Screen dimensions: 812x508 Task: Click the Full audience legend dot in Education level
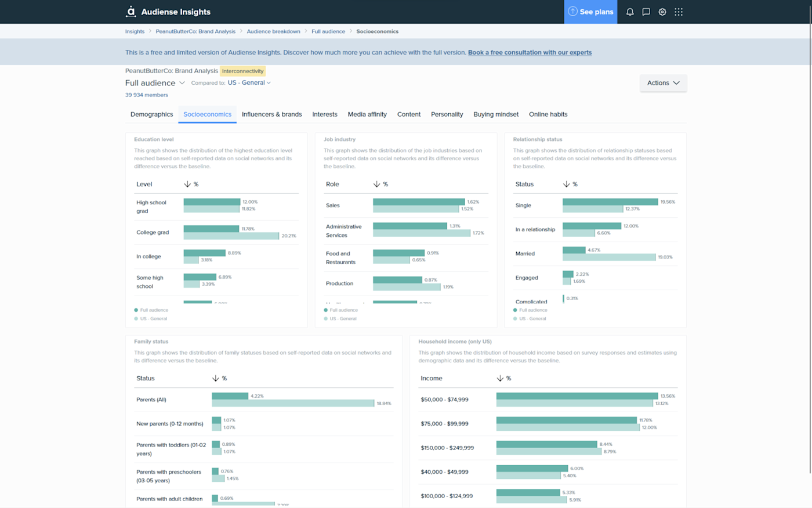136,310
